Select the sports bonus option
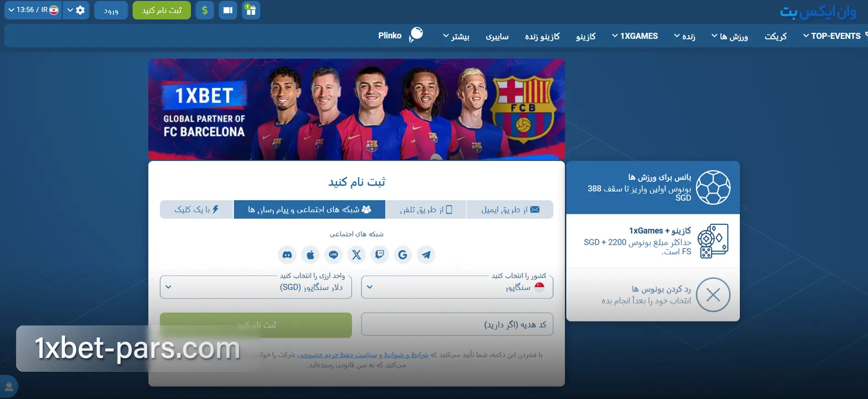The image size is (868, 399). pyautogui.click(x=653, y=188)
